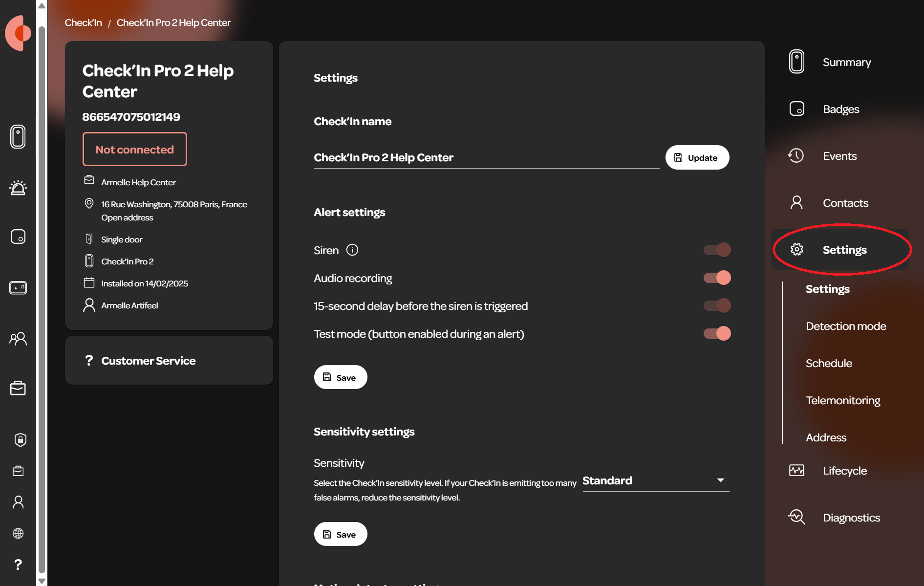Expand the Sensitivity Standard dropdown
Screen dimensions: 924x586
(x=656, y=480)
